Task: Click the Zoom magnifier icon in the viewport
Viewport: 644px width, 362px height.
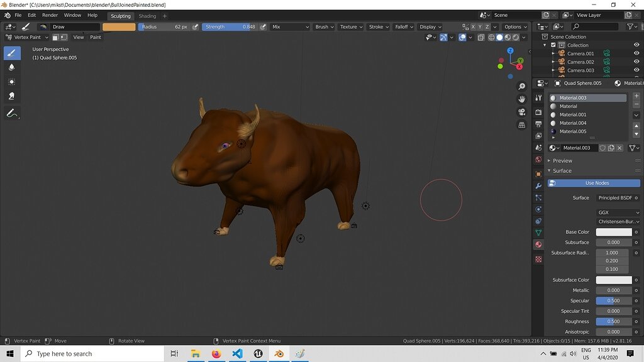Action: [522, 86]
